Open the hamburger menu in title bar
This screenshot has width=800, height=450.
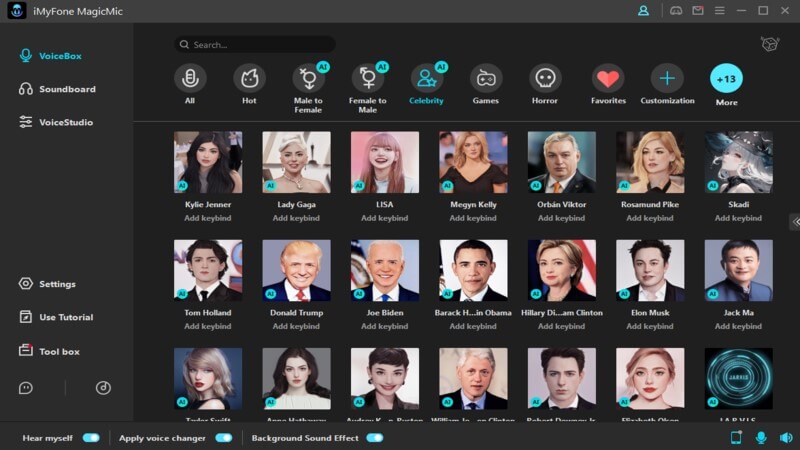(x=719, y=11)
